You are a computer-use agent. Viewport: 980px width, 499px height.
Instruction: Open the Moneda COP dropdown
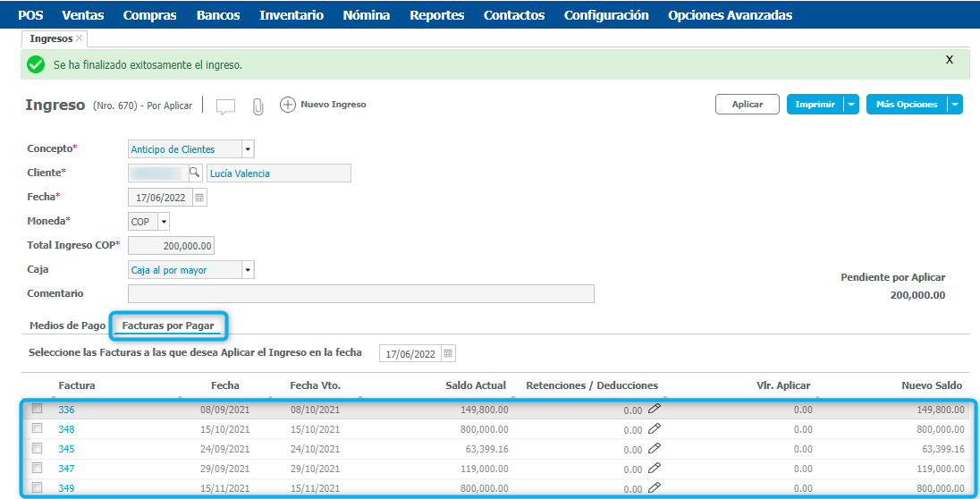click(164, 222)
